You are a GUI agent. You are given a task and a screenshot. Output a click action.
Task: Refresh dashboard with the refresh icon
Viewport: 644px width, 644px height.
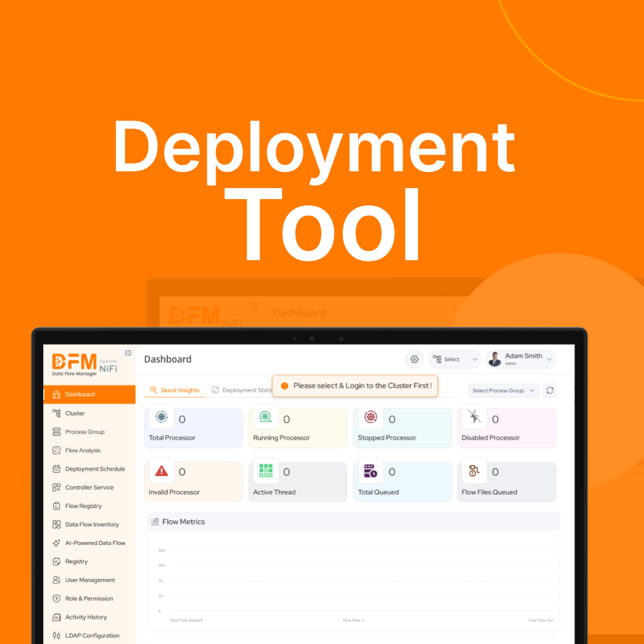coord(550,390)
